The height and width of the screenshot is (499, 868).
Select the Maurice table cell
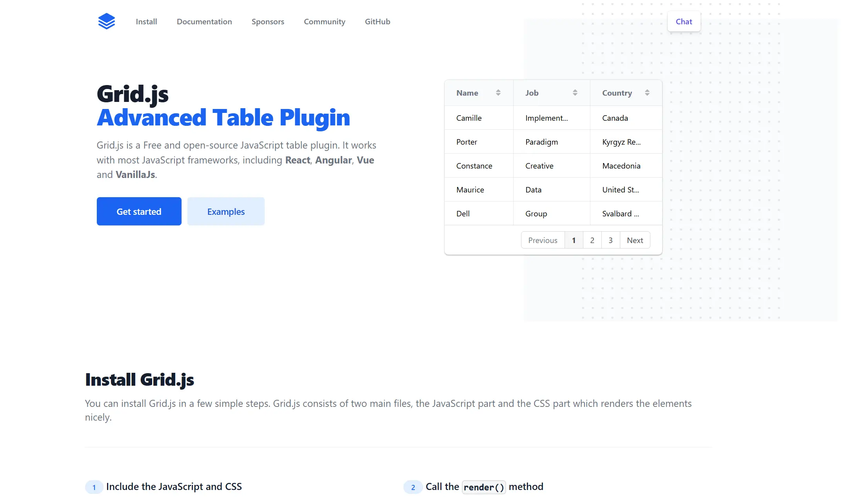(x=479, y=189)
